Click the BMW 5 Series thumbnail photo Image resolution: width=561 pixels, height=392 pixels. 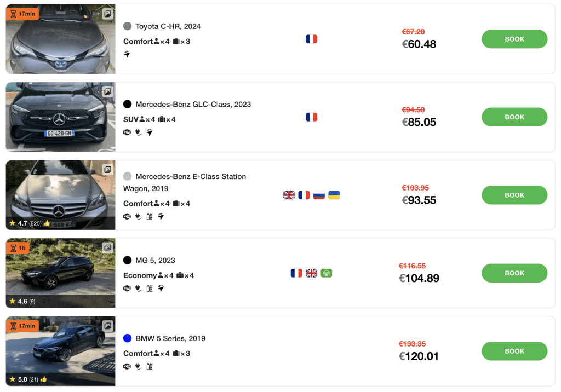tap(60, 351)
